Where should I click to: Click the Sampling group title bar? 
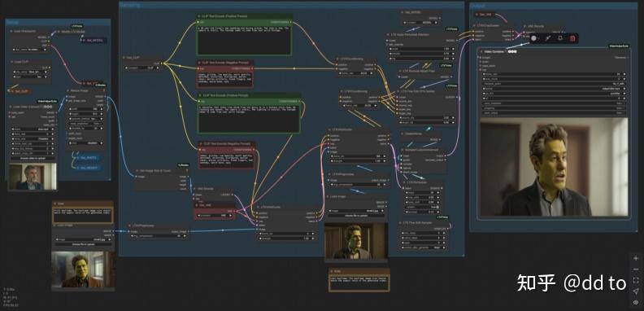pyautogui.click(x=292, y=5)
